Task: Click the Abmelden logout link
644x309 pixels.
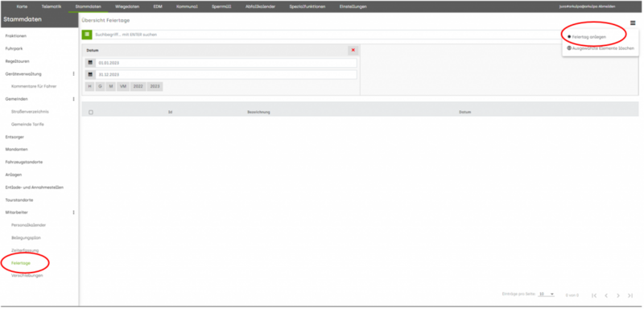Action: click(608, 6)
